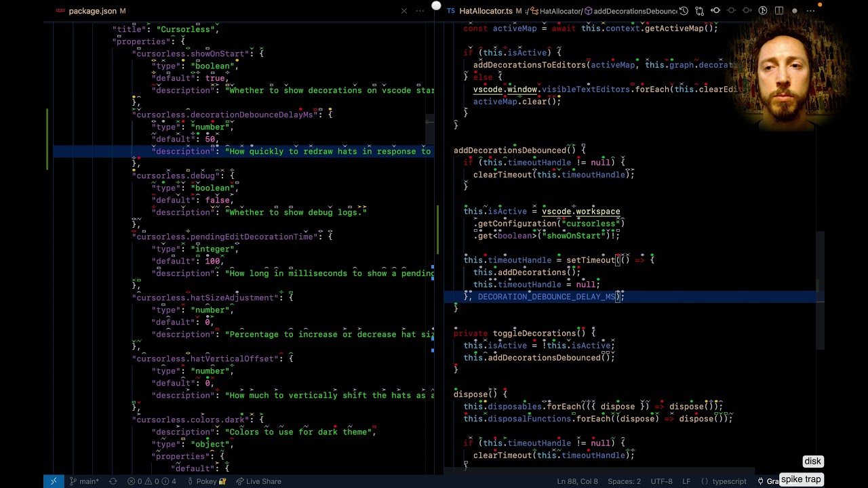The image size is (868, 488).
Task: Switch to the HatAllocator.ts tab
Action: (x=486, y=11)
